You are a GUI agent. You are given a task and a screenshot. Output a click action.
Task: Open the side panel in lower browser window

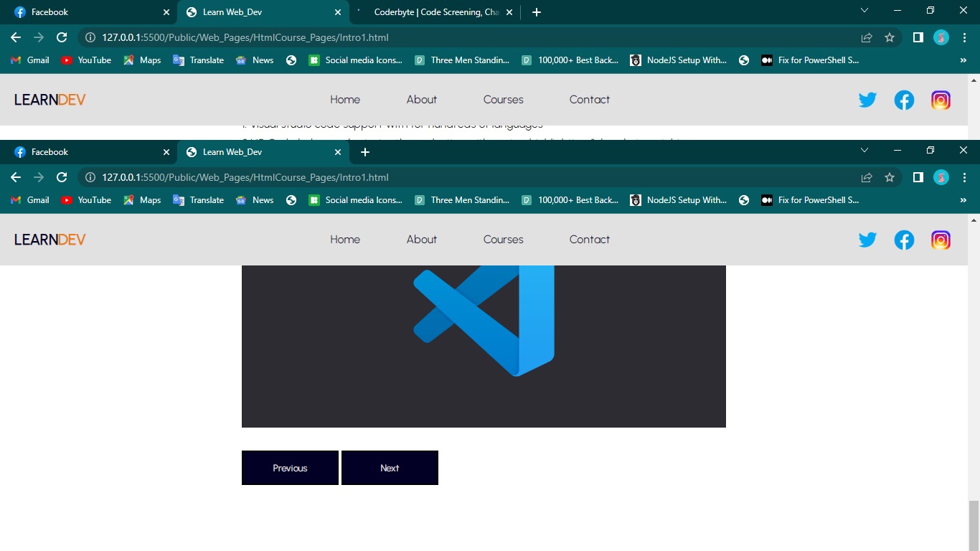click(x=918, y=177)
